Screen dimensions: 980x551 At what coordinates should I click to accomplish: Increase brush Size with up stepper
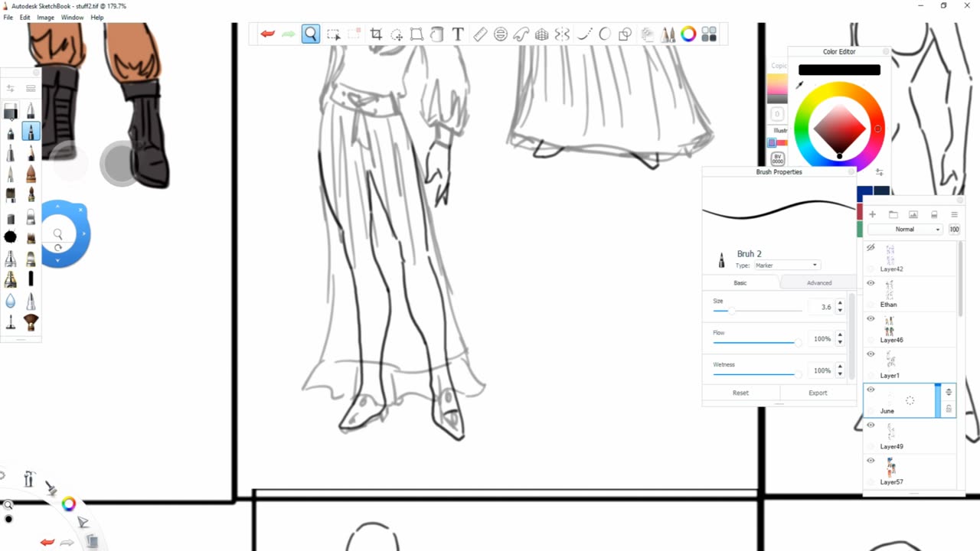coord(840,303)
